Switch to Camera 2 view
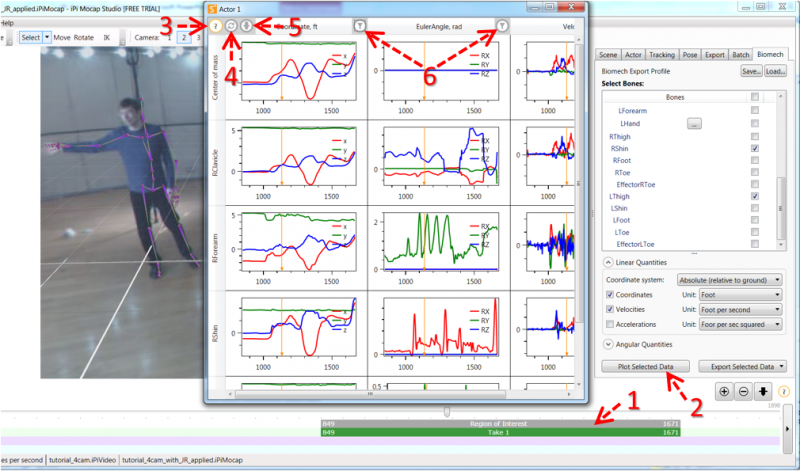This screenshot has height=471, width=800. [184, 37]
